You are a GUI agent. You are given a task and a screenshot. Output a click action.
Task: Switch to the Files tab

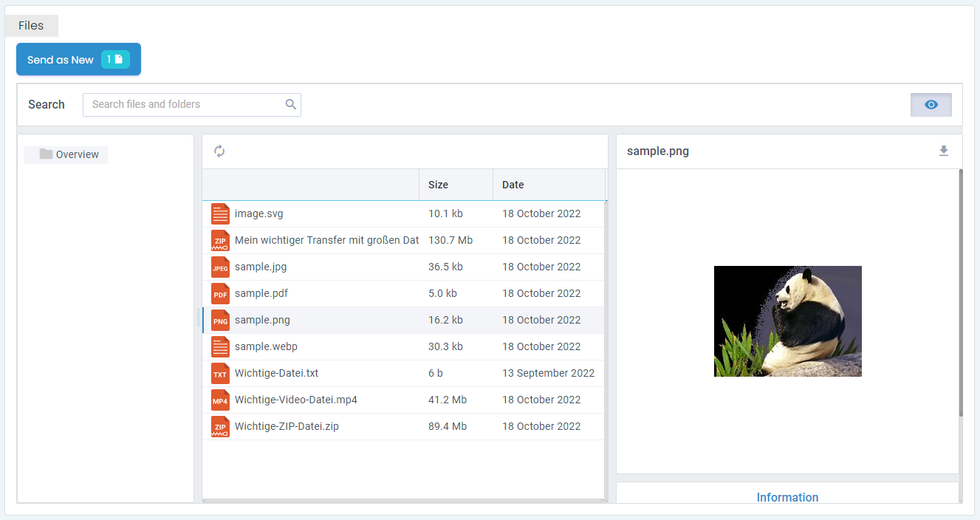coord(30,25)
